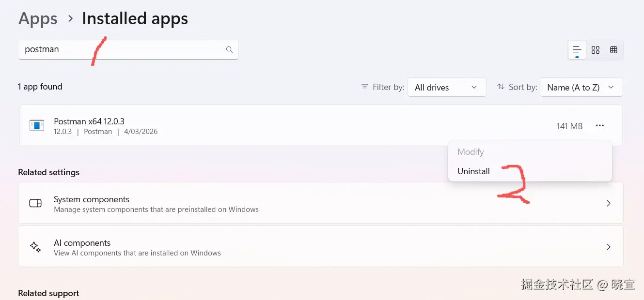Click the AI components sparkle icon
Viewport: 644px width, 300px height.
pyautogui.click(x=35, y=247)
